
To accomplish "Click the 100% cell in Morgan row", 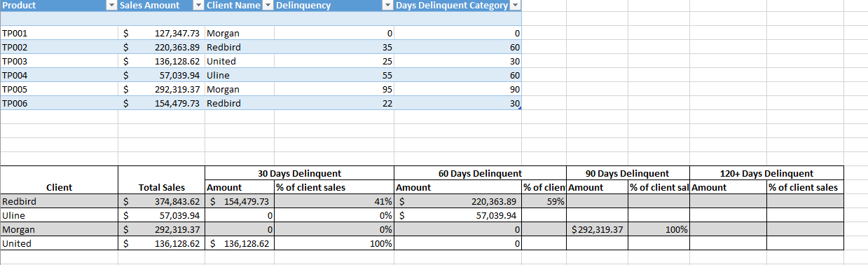I will coord(659,229).
